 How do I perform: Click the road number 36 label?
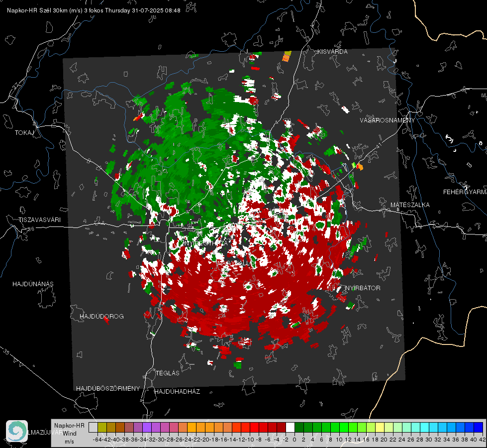tap(31, 229)
